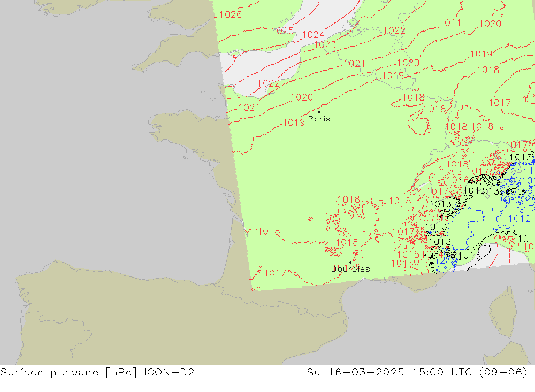Viewport: 535px width, 392px height.
Task: Select the 1025 isobar label
Action: tap(282, 31)
